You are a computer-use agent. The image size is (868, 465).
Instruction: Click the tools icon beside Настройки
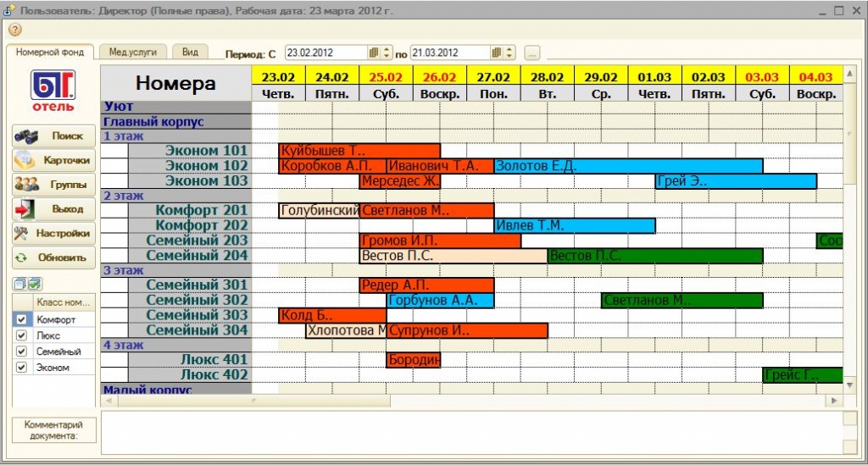tap(21, 233)
